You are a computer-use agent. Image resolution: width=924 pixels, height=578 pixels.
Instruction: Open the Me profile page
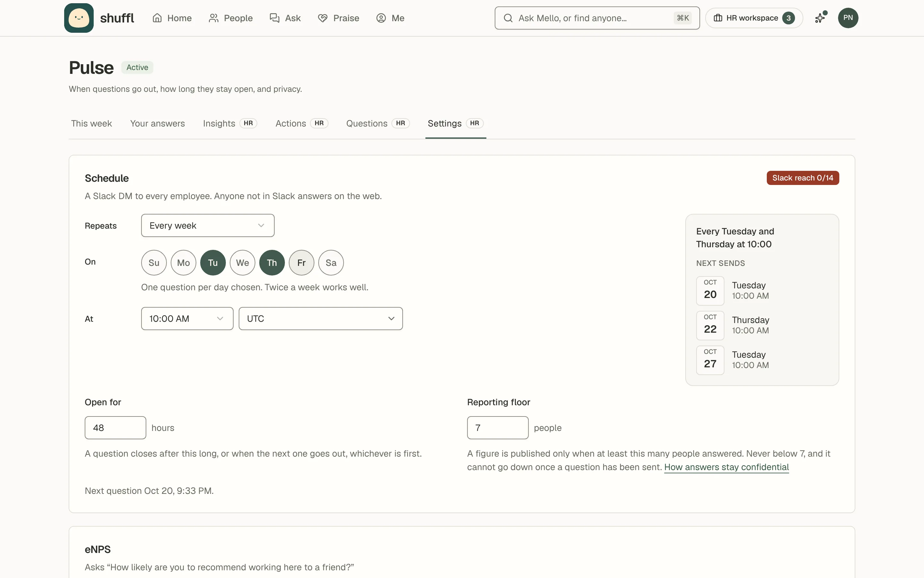click(390, 18)
